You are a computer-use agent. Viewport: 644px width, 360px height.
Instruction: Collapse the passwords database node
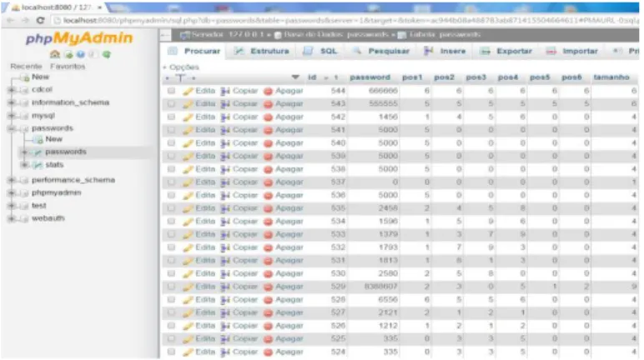point(12,128)
